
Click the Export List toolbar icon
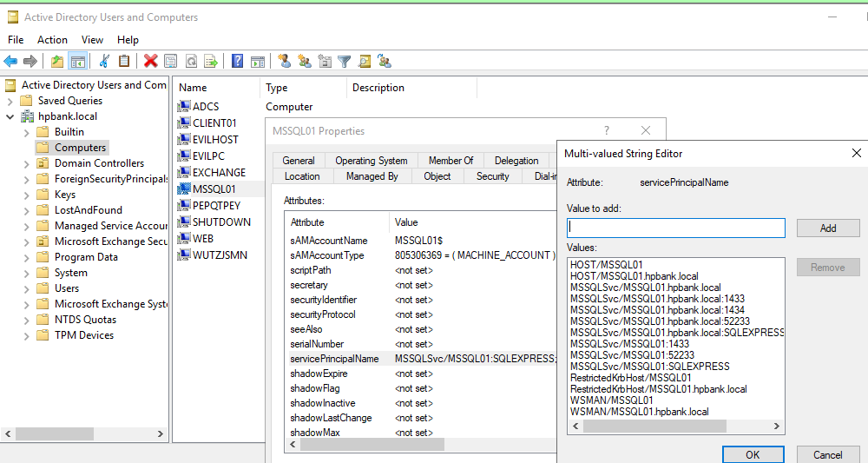coord(211,61)
